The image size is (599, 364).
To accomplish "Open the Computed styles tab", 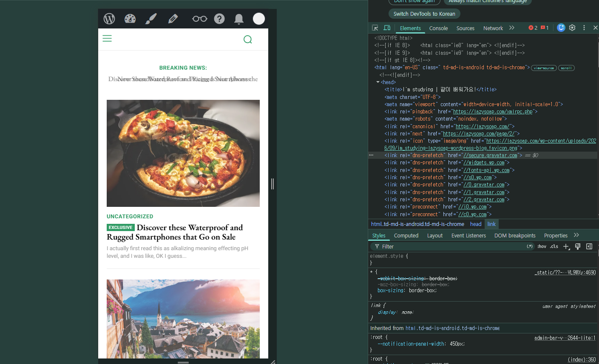I will [x=406, y=235].
